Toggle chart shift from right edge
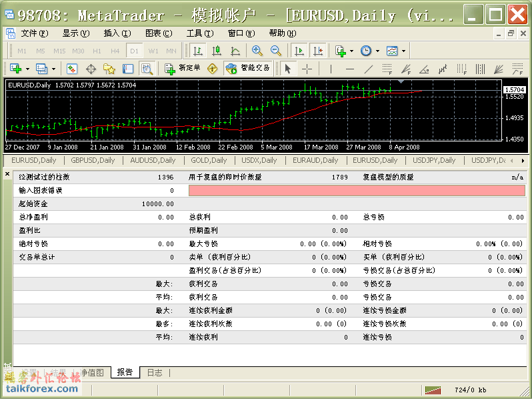The image size is (532, 399). [318, 51]
